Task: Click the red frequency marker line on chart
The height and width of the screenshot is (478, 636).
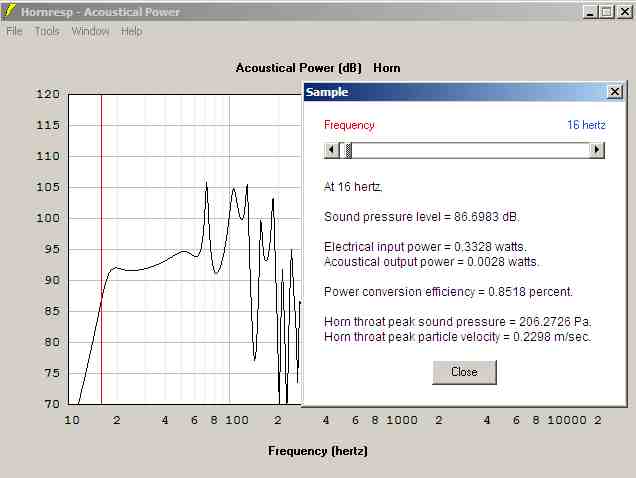Action: tap(101, 249)
